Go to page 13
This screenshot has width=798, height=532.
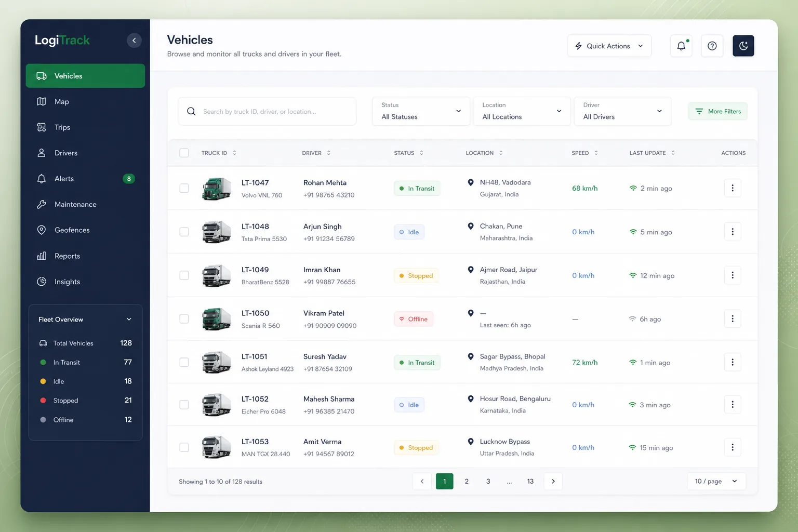click(x=530, y=481)
